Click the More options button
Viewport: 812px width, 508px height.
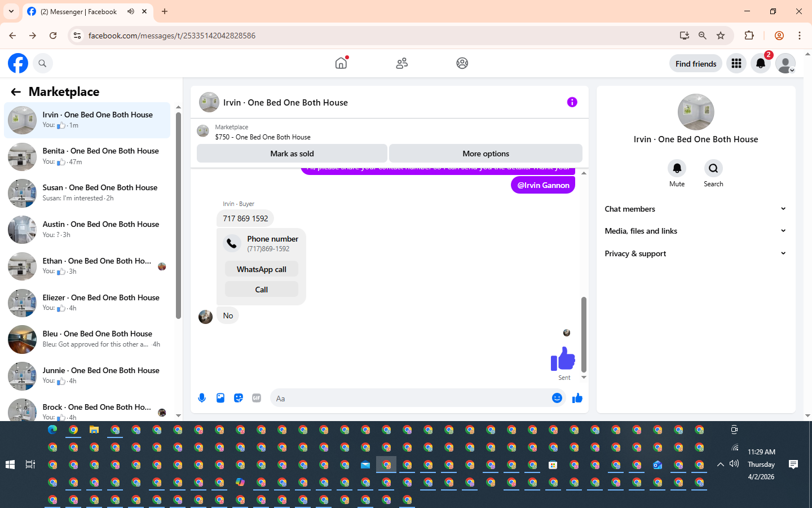(x=486, y=154)
